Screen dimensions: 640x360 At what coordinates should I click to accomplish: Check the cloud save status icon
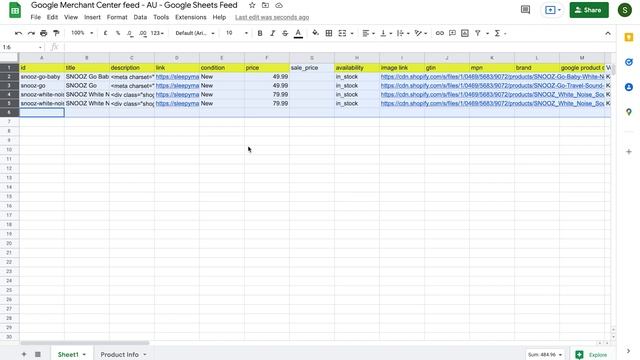(279, 5)
